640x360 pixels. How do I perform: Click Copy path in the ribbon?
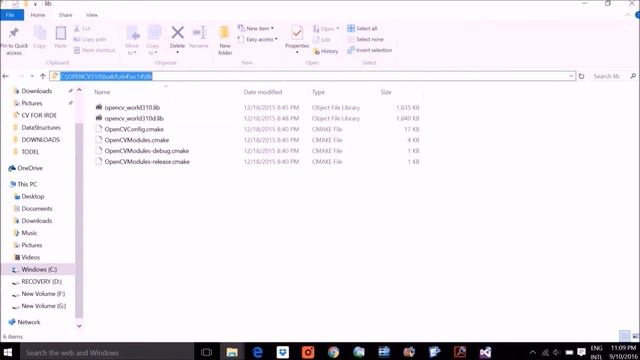[90, 39]
